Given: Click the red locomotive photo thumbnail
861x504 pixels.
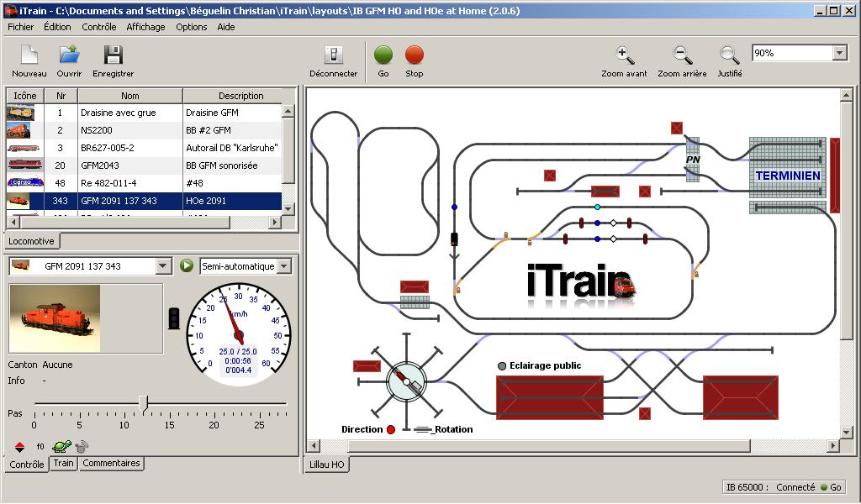Looking at the screenshot, I should [55, 318].
